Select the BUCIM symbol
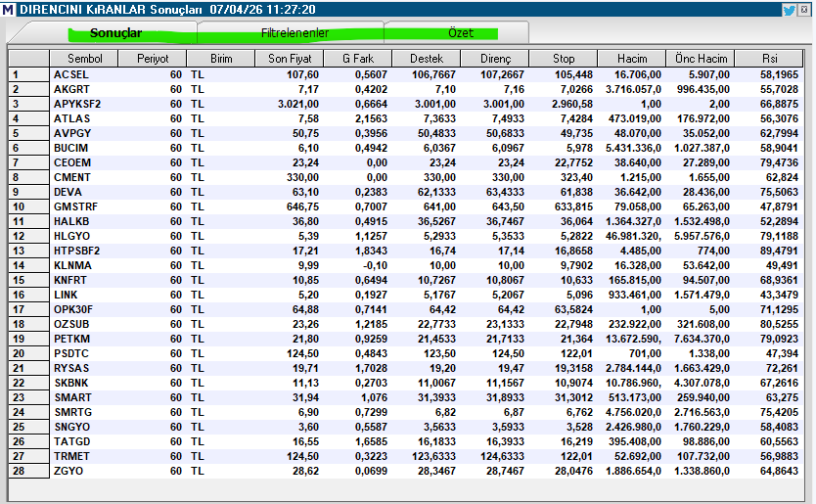 click(x=70, y=149)
